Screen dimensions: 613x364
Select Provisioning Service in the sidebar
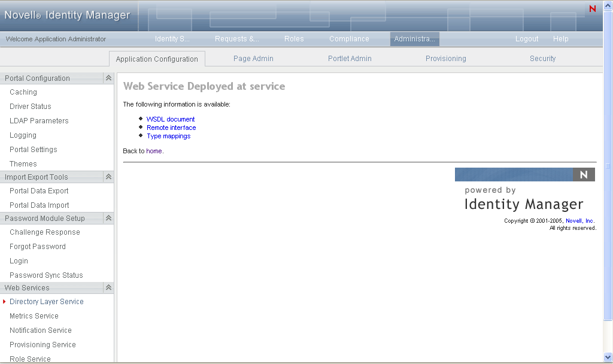[x=43, y=344]
